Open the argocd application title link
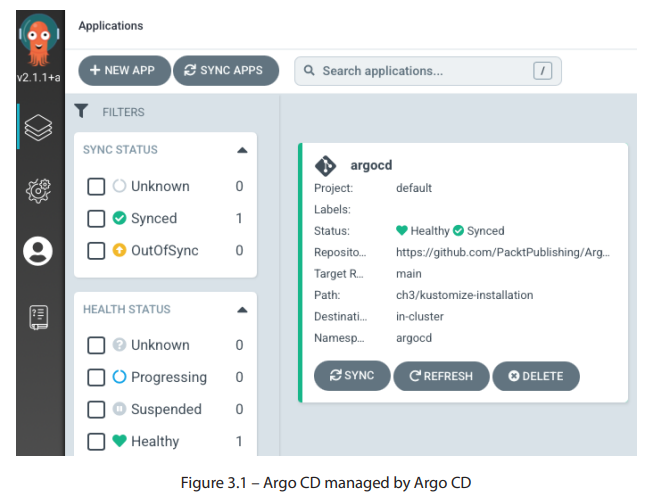667x498 pixels. click(371, 165)
